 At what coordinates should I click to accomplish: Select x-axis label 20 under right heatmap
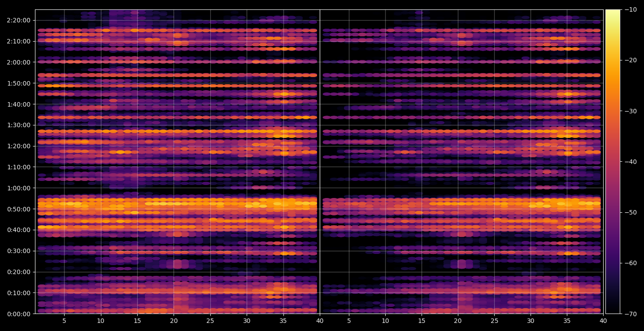tap(458, 321)
